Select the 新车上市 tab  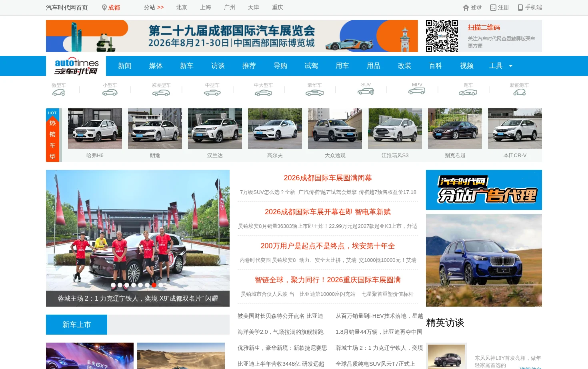pos(76,325)
